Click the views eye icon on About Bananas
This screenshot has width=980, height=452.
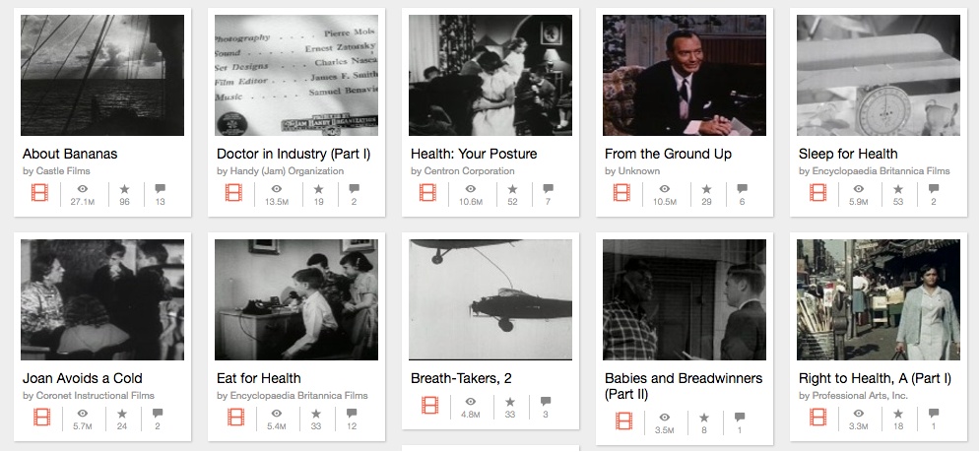click(82, 188)
